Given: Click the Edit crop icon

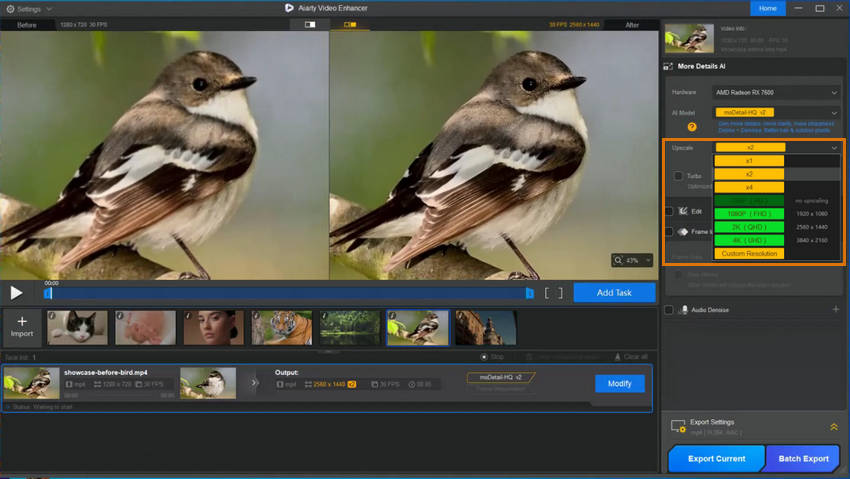Looking at the screenshot, I should click(x=683, y=211).
